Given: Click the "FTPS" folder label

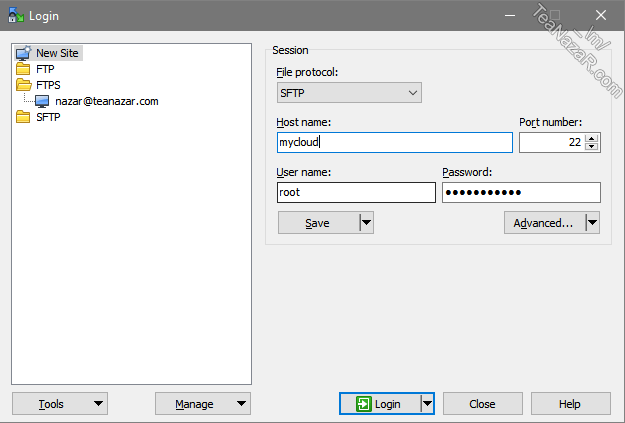Looking at the screenshot, I should coord(48,85).
